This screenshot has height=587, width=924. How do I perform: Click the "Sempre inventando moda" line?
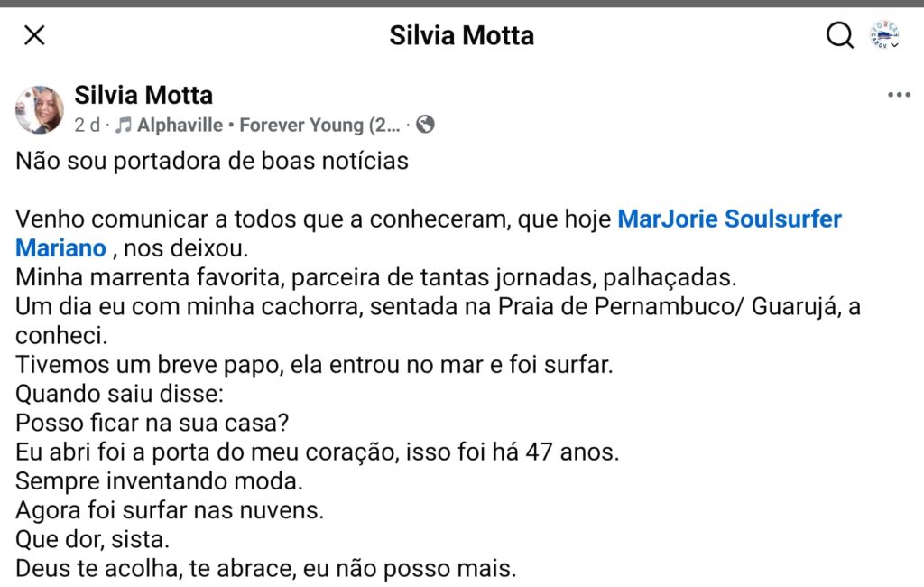pos(159,480)
